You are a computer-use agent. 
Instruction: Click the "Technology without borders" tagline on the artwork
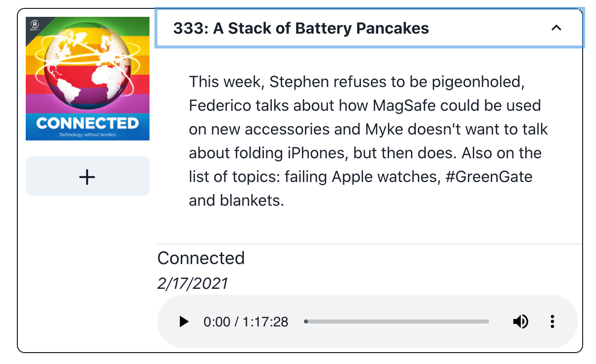coord(87,135)
